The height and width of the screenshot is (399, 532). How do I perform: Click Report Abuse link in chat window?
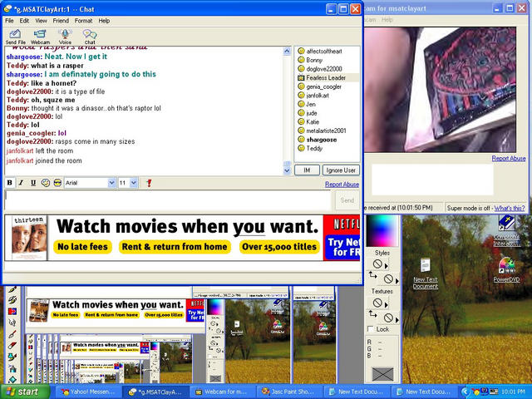[x=342, y=185]
